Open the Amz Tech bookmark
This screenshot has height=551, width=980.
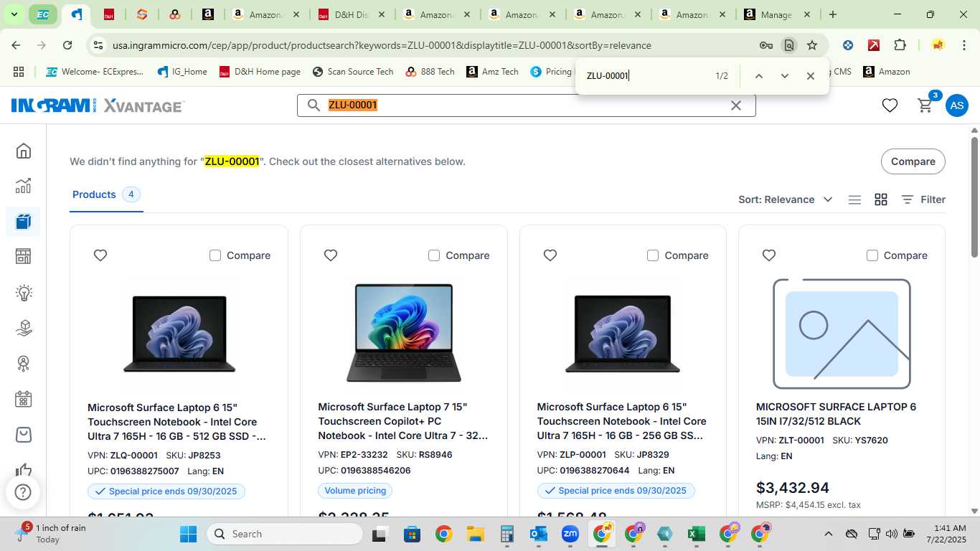coord(492,72)
